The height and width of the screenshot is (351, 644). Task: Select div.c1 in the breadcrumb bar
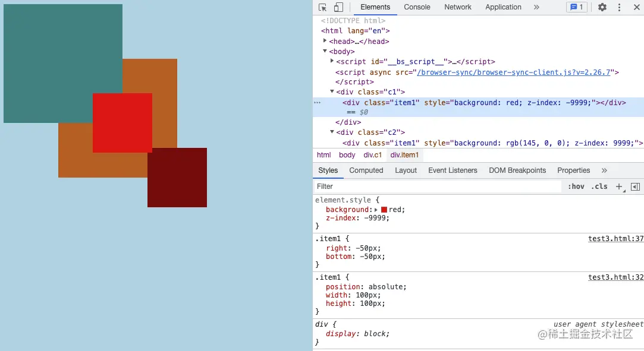[372, 155]
